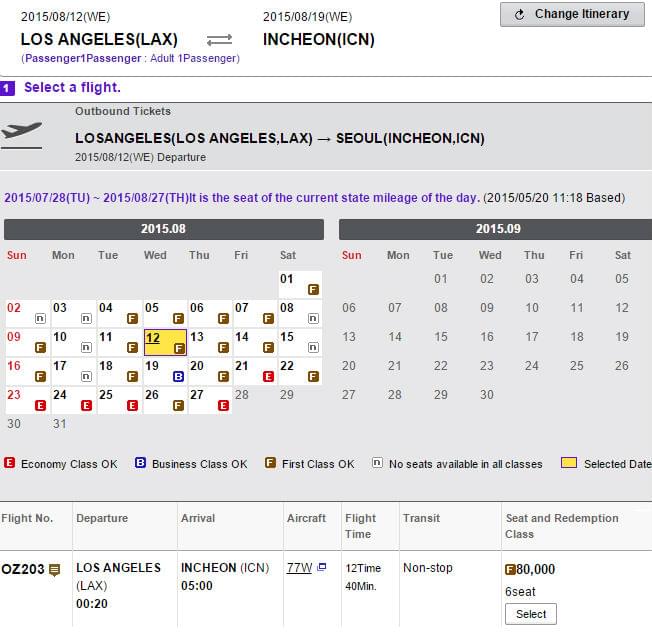Pick August 13 on the calendar
This screenshot has width=652, height=640.
210,342
